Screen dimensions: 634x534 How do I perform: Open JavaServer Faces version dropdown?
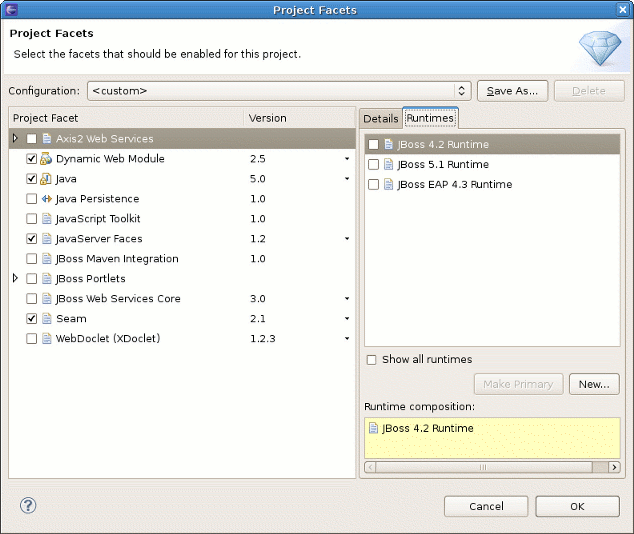tap(347, 239)
